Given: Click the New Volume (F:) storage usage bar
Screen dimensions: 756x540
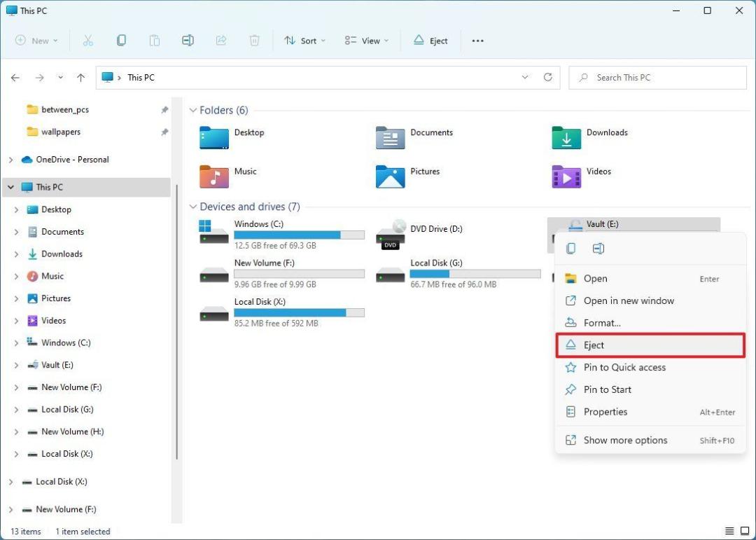Looking at the screenshot, I should tap(299, 274).
